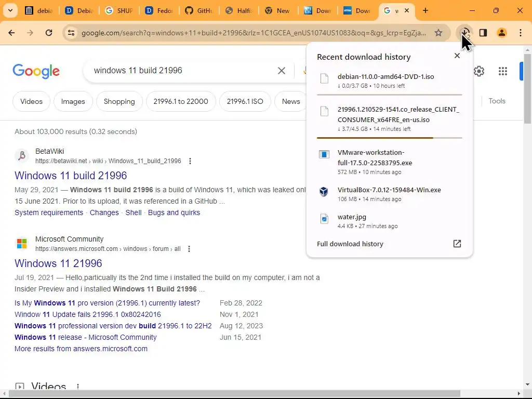Open the Chrome profile avatar

[501, 33]
